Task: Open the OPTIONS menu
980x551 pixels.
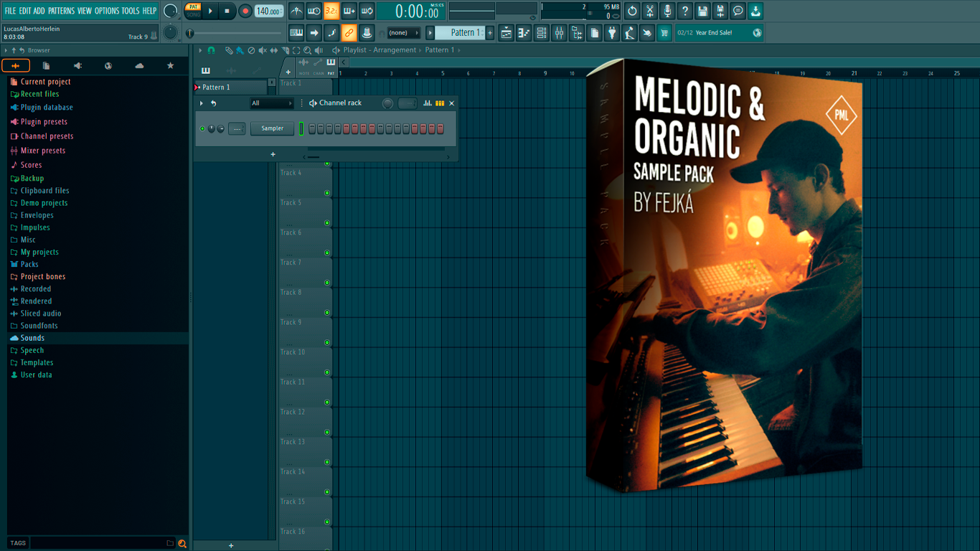Action: tap(107, 11)
